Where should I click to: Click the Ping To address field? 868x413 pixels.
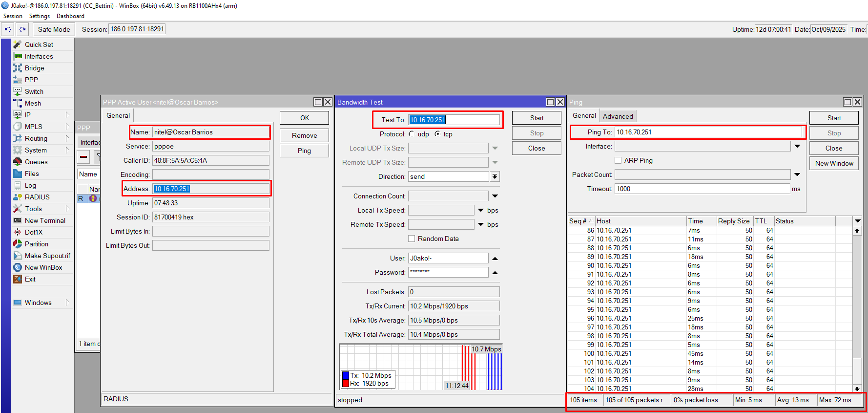[708, 132]
